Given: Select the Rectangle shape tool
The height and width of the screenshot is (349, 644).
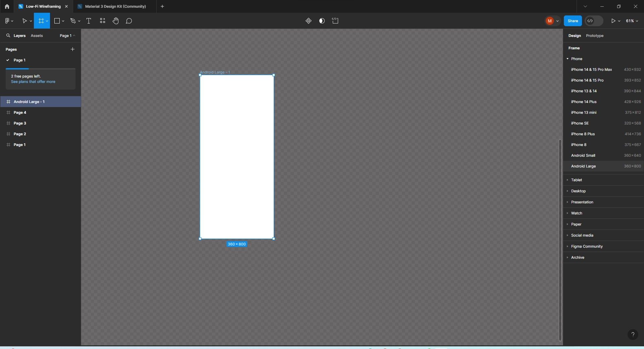Looking at the screenshot, I should coord(57,21).
